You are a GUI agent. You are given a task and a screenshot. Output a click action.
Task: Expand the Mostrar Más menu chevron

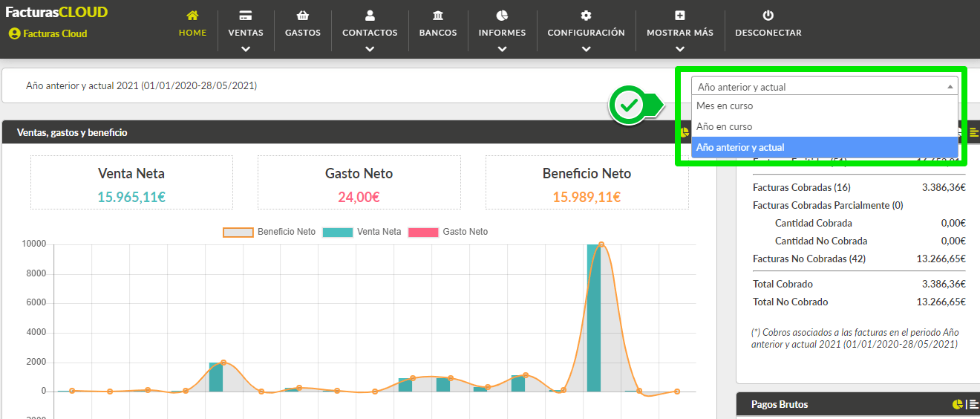pyautogui.click(x=680, y=49)
